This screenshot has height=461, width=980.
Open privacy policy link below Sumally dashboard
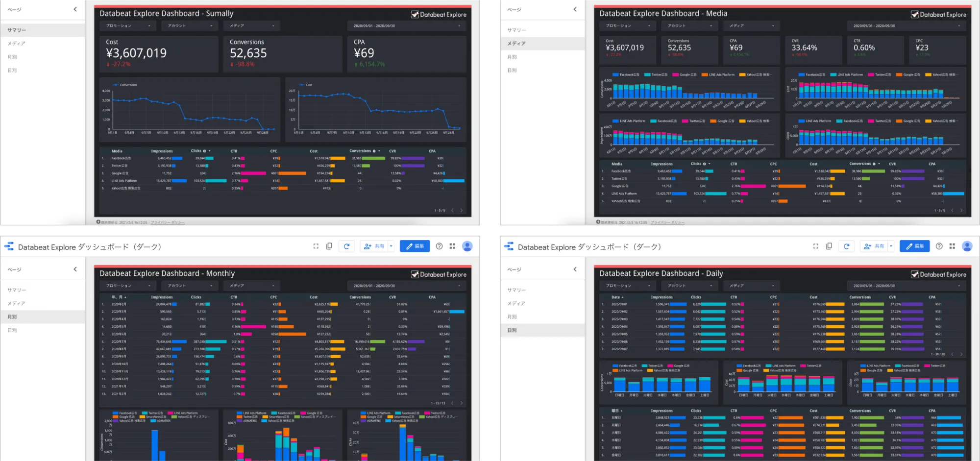[168, 222]
